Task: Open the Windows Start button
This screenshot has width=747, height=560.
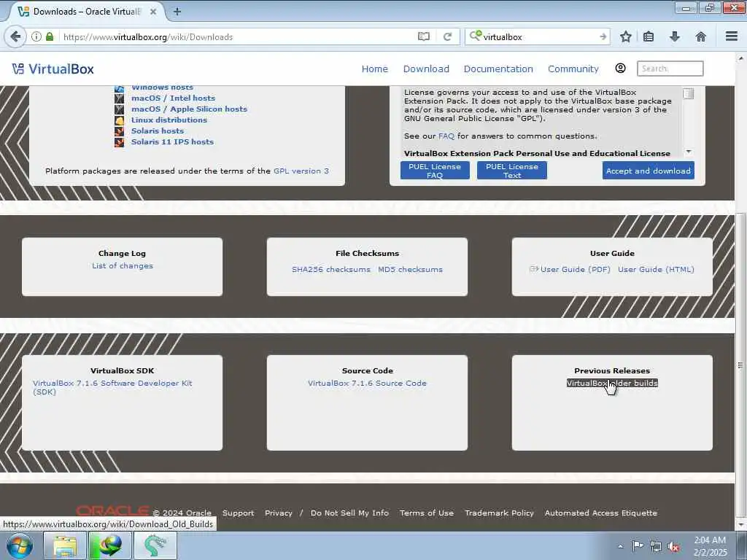Action: [20, 545]
